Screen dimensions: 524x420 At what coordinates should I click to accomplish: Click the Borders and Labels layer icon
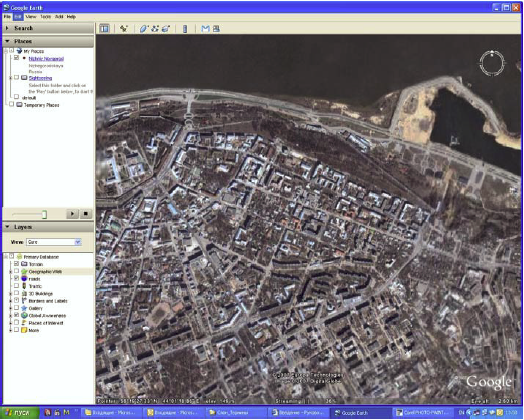(24, 300)
